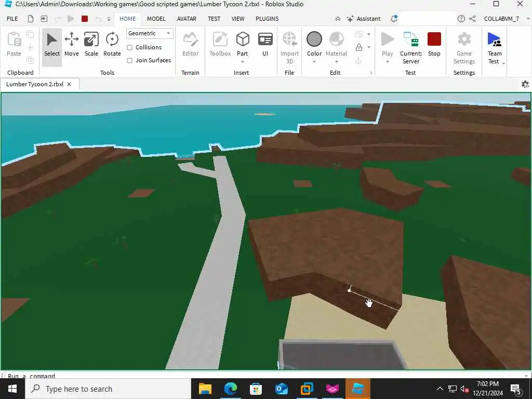Click the new file icon in quick access bar
Viewport: 532px width, 399px height.
pyautogui.click(x=31, y=19)
